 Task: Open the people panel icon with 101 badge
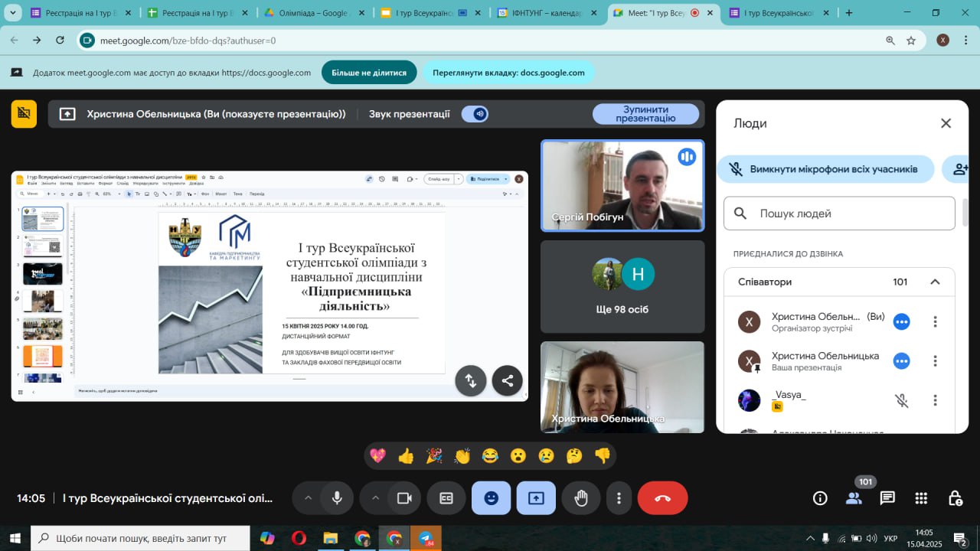pyautogui.click(x=854, y=498)
